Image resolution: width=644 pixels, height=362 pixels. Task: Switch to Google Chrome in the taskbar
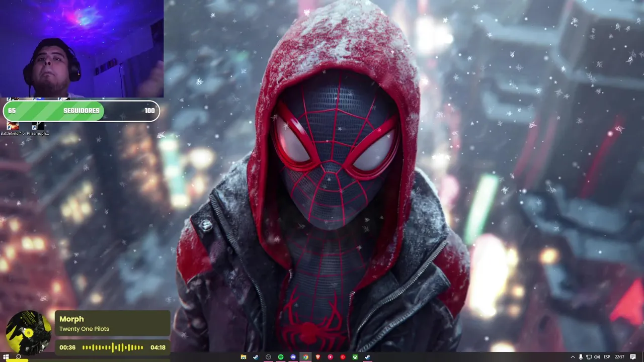point(305,357)
